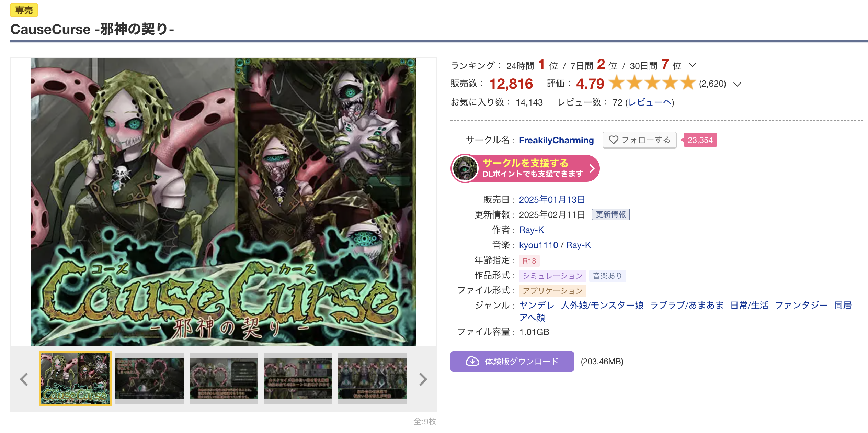The height and width of the screenshot is (433, 868).
Task: Go to the previous thumbnail set
Action: coord(24,379)
